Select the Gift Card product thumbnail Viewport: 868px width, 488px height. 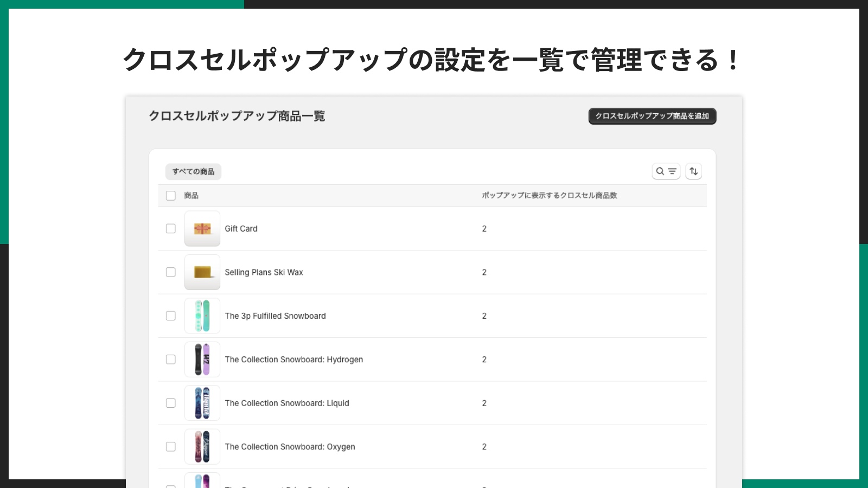202,228
